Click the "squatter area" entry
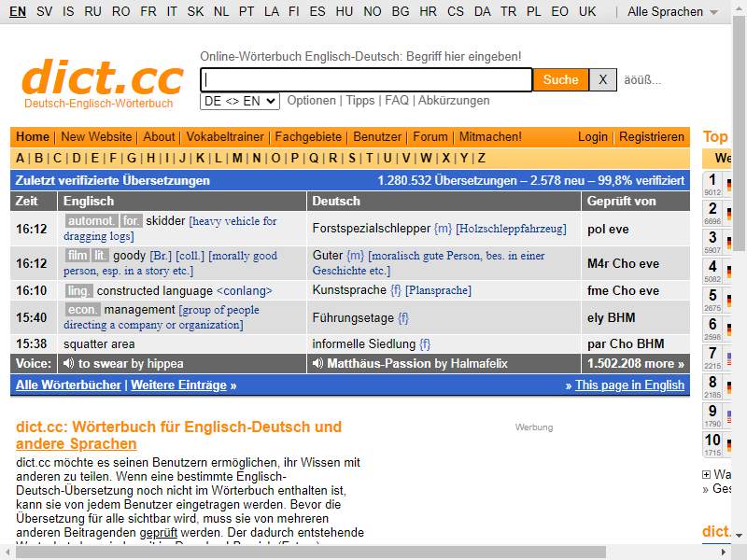 point(99,343)
